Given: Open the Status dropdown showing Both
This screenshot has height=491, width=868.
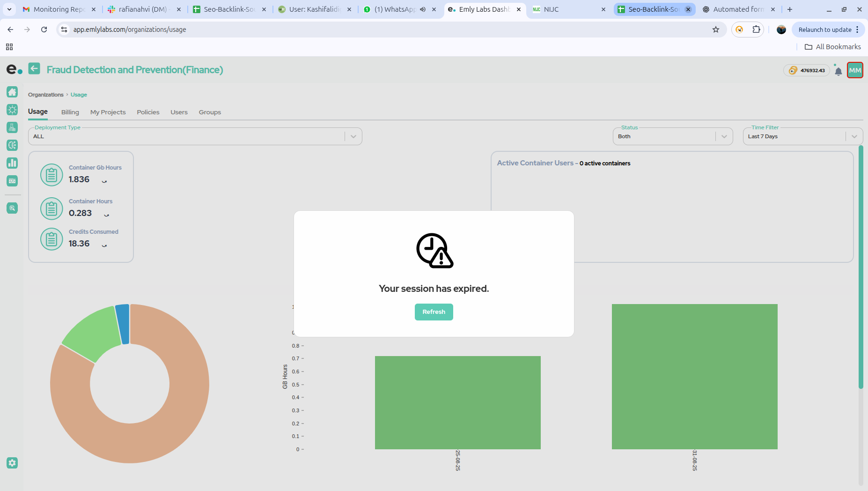Looking at the screenshot, I should (x=673, y=136).
